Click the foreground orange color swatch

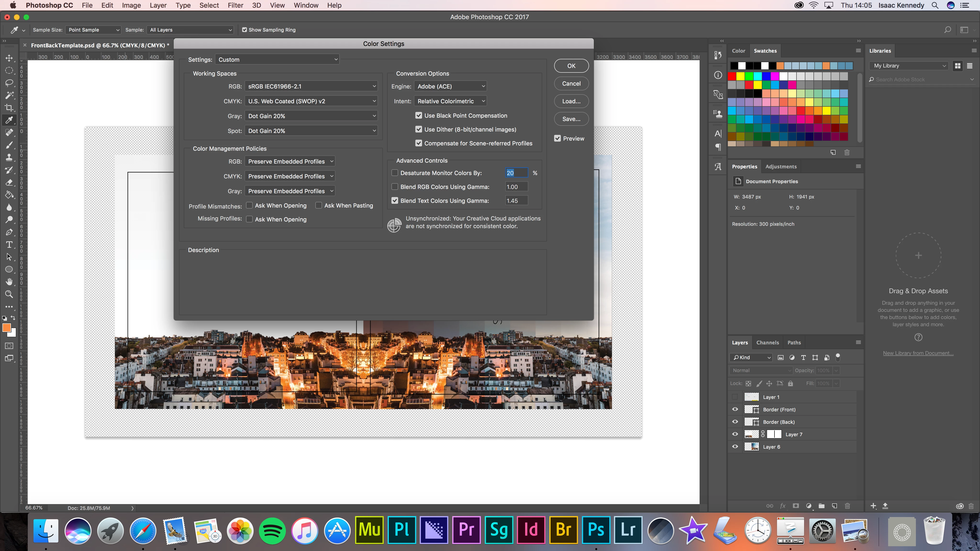(6, 328)
